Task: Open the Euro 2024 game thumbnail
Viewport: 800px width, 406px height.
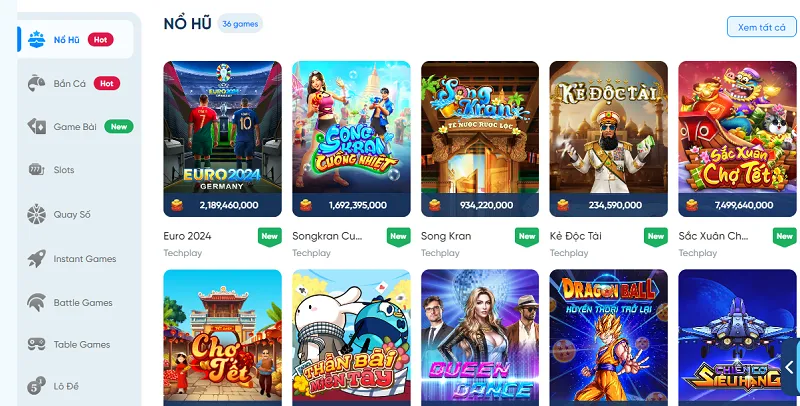Action: [x=222, y=139]
